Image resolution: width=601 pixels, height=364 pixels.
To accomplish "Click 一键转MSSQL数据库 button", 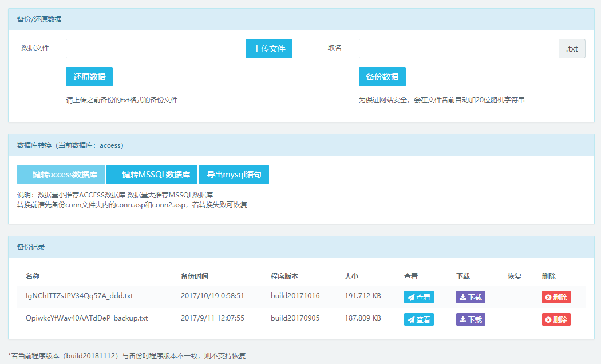I will [152, 175].
